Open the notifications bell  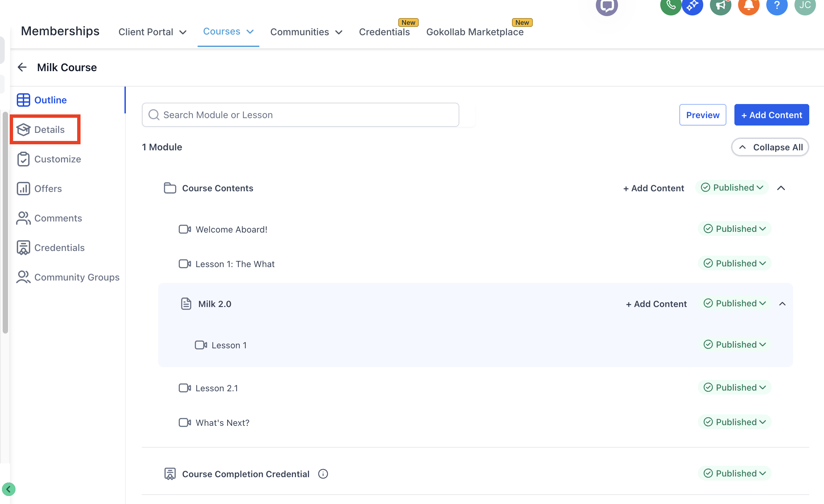click(749, 6)
